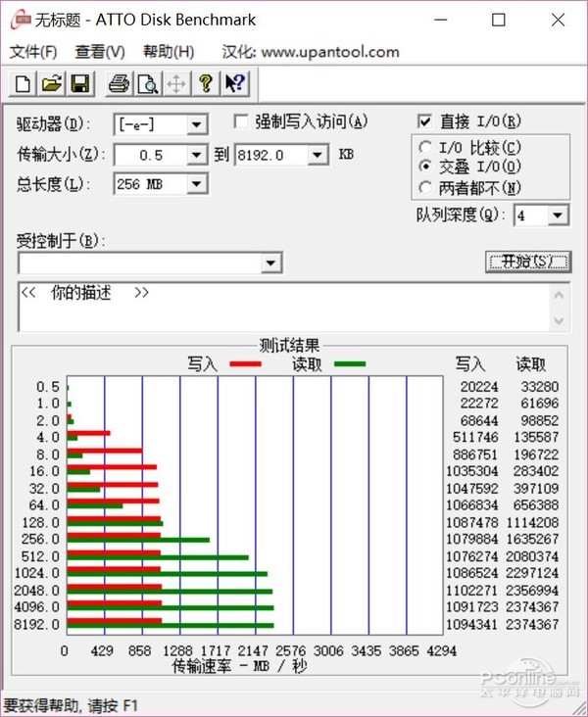Viewport: 588px width, 717px height.
Task: Open the ending transfer size 8192.0 dropdown
Action: 318,155
